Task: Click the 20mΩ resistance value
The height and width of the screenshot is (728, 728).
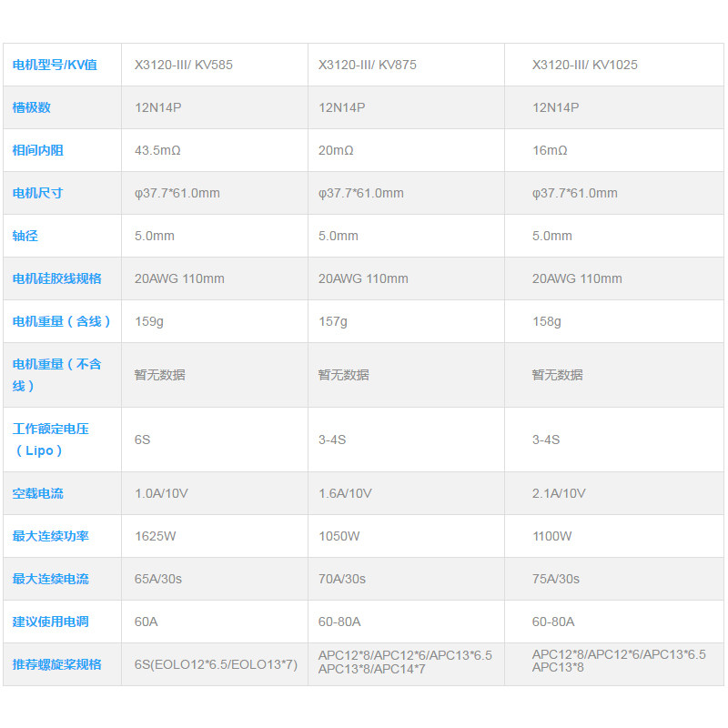Action: (336, 150)
